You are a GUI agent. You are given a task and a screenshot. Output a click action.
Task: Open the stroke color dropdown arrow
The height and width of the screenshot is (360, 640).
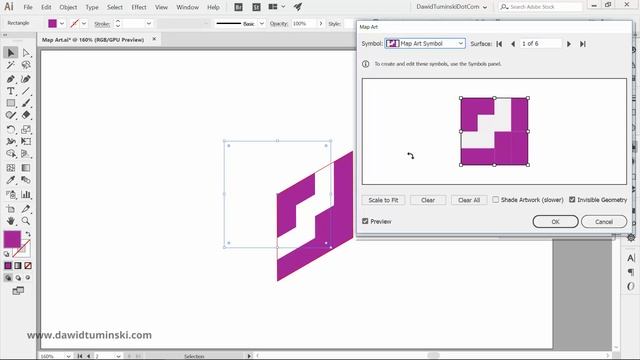click(x=84, y=24)
